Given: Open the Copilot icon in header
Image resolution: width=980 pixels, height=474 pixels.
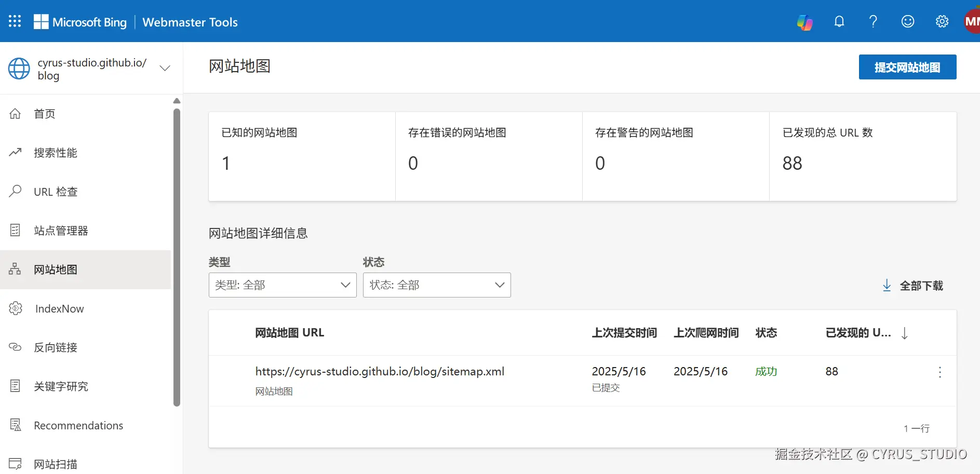Looking at the screenshot, I should 805,22.
